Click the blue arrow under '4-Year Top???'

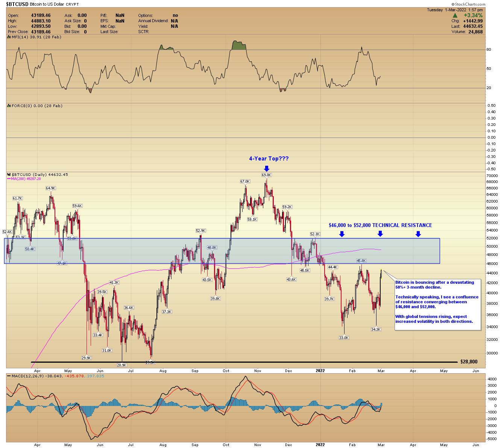[267, 168]
